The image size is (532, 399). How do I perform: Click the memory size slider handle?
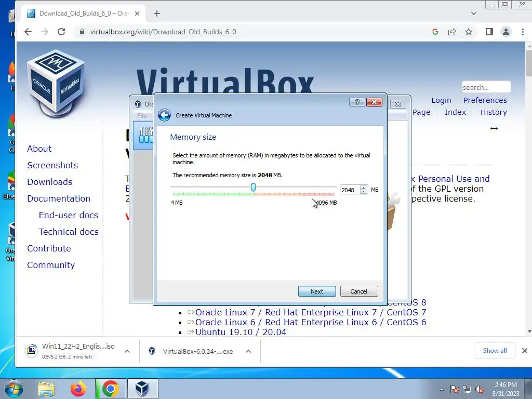click(253, 187)
